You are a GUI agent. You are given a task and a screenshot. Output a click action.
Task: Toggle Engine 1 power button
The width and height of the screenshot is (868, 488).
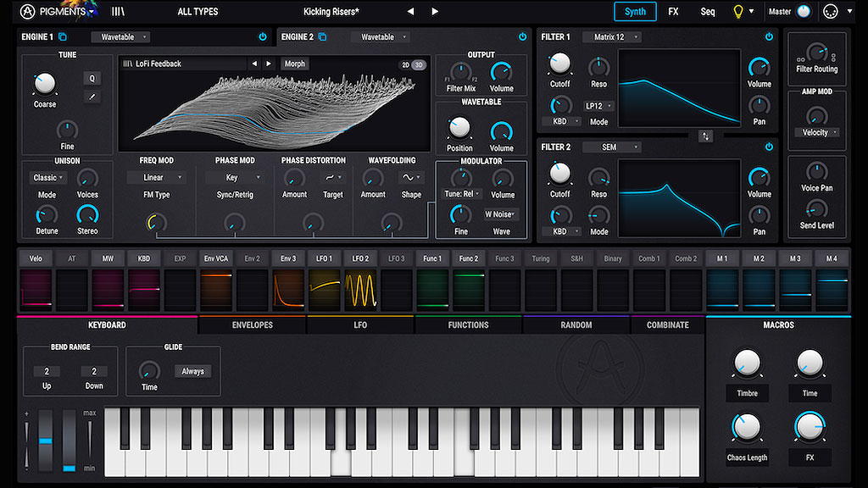[x=263, y=37]
